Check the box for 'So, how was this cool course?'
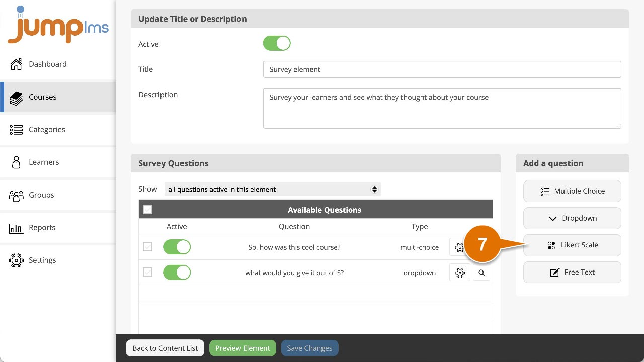Screen dimensions: 644x362 (147, 247)
